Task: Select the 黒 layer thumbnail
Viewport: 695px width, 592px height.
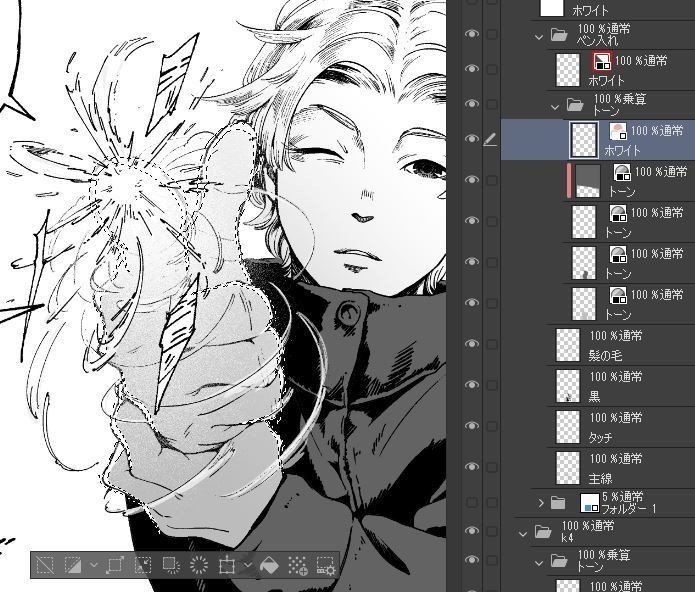Action: pyautogui.click(x=568, y=386)
